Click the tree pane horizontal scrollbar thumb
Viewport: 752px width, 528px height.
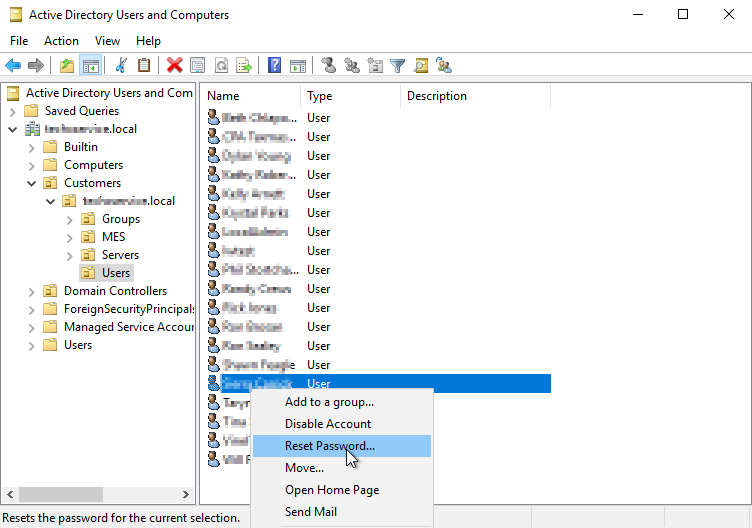60,494
